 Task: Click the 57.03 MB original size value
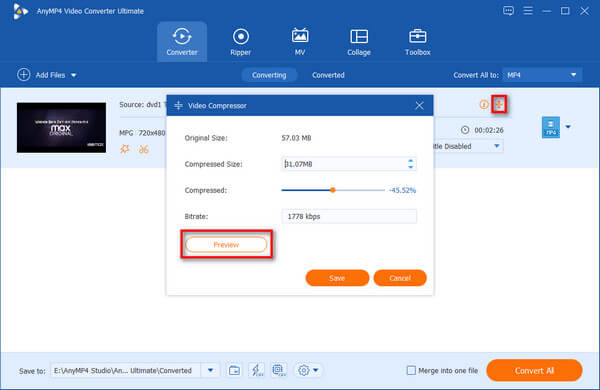coord(296,138)
